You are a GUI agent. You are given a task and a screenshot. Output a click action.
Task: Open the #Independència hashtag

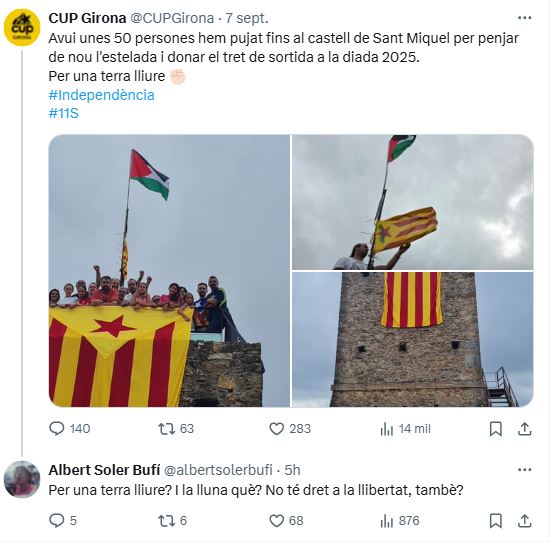[102, 95]
